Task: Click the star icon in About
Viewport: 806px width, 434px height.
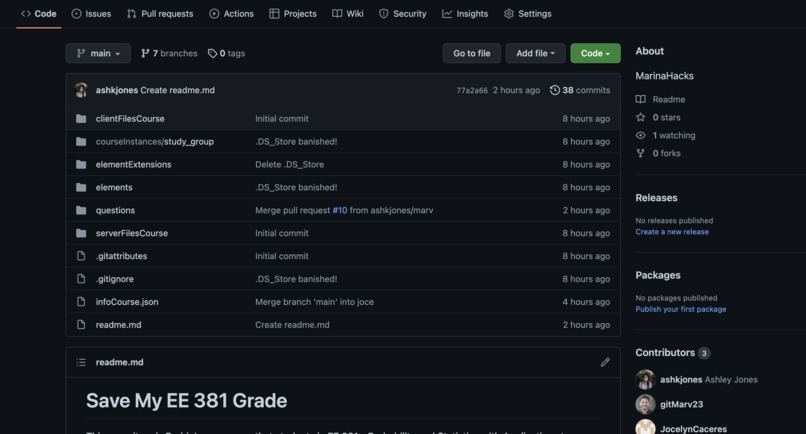Action: 640,117
